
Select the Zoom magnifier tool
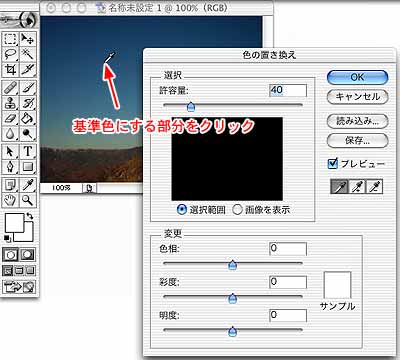click(28, 200)
